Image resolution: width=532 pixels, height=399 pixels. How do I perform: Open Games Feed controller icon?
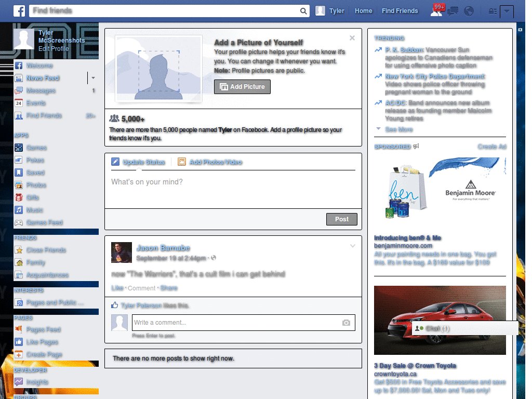click(x=19, y=222)
